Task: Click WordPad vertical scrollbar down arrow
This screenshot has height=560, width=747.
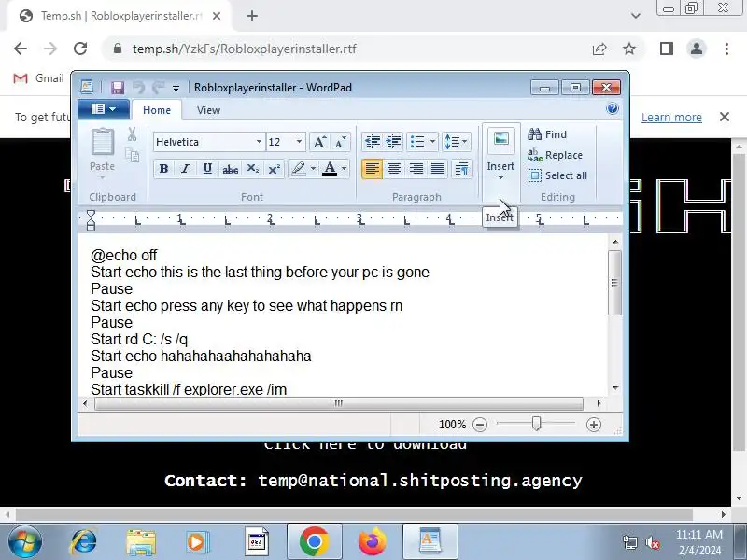Action: coord(615,388)
